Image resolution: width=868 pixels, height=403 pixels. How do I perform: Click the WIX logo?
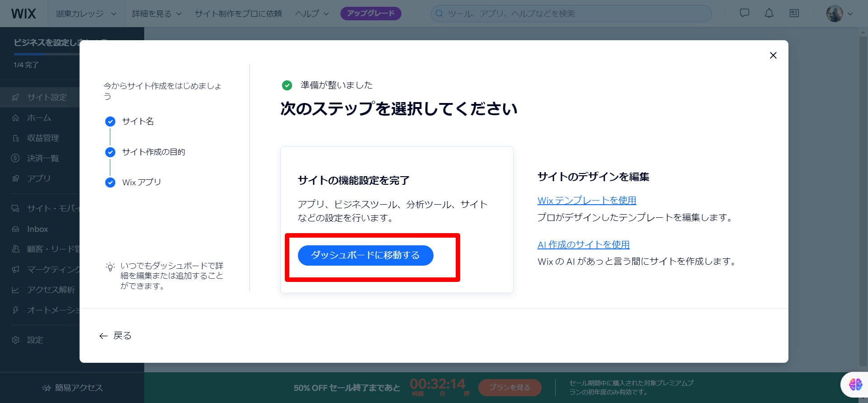tap(24, 14)
